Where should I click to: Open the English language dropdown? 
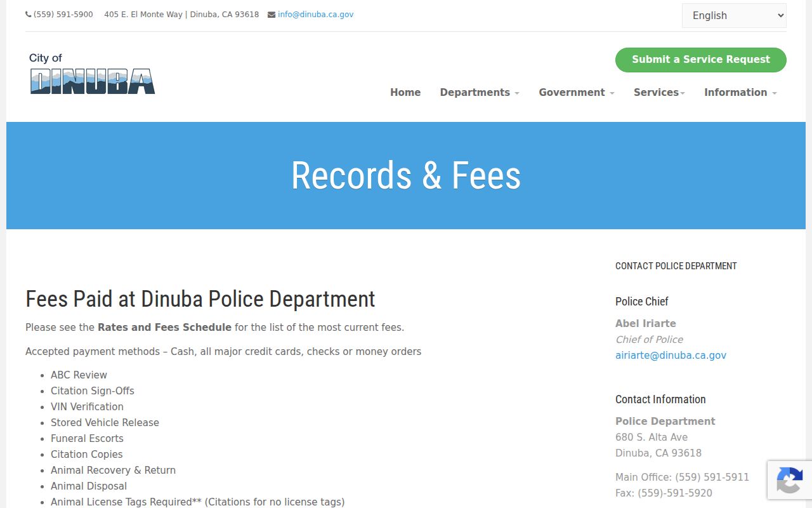[x=734, y=16]
